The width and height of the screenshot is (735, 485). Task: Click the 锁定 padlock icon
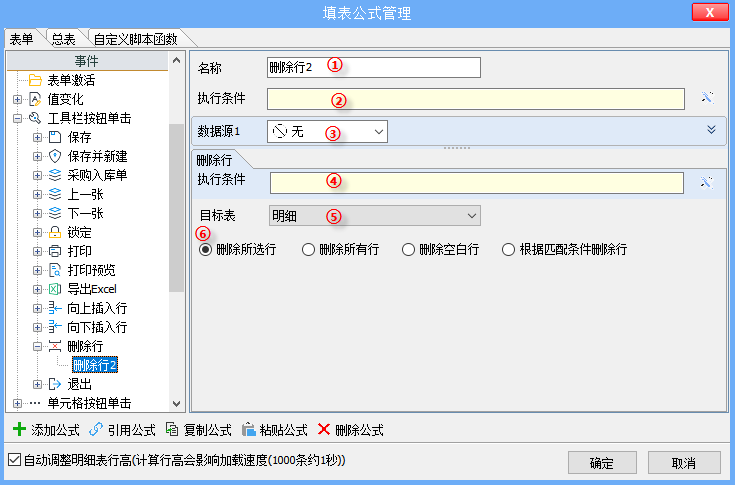(x=55, y=232)
